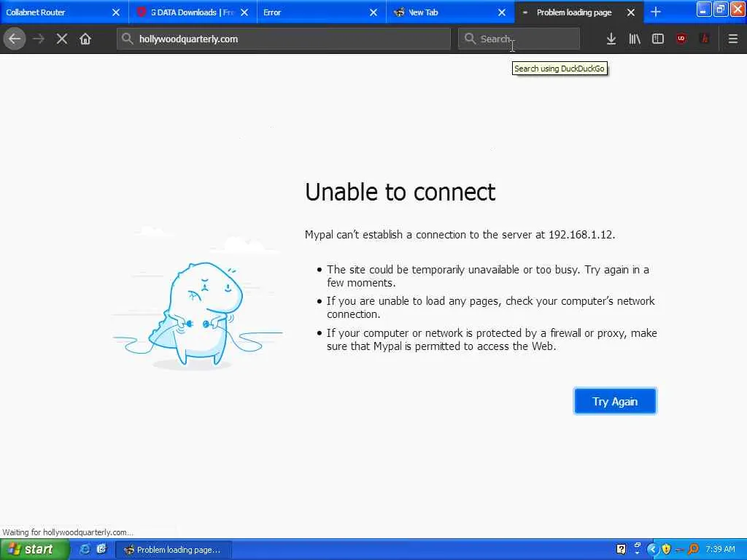The width and height of the screenshot is (747, 560).
Task: Click the temporarily unavailable bullet text
Action: tap(488, 276)
